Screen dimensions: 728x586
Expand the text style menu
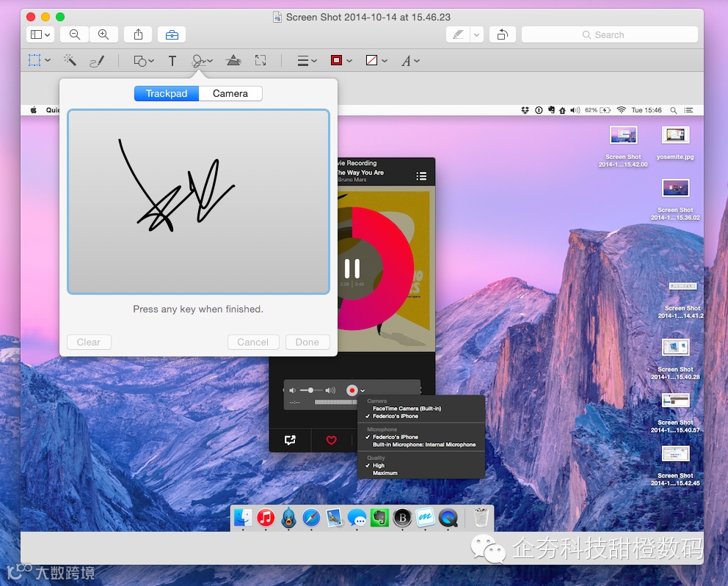click(x=410, y=61)
